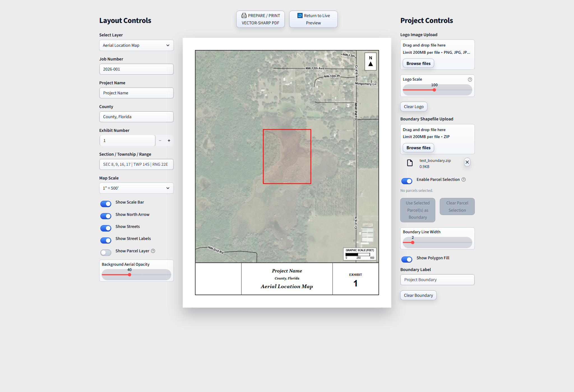Disable the Show Scale Bar toggle
Screen dimensions: 574x392
106,204
